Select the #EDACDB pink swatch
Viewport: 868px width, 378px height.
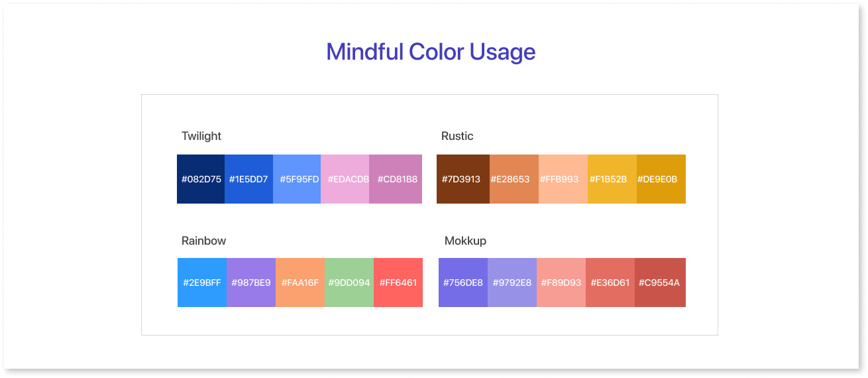[345, 179]
